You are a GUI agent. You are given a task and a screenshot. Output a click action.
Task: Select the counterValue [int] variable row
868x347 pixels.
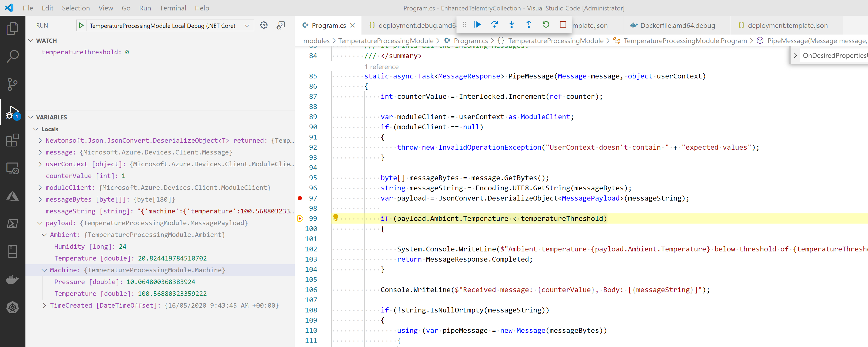(x=161, y=176)
